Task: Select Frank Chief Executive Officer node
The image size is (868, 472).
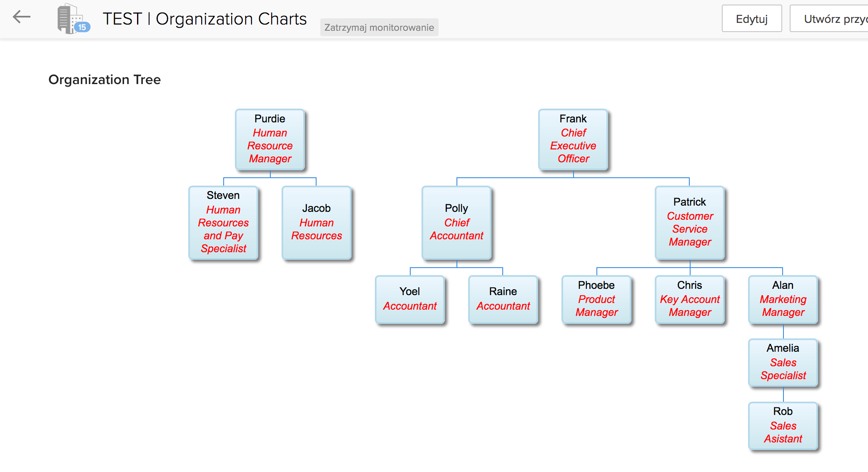Action: coord(573,139)
